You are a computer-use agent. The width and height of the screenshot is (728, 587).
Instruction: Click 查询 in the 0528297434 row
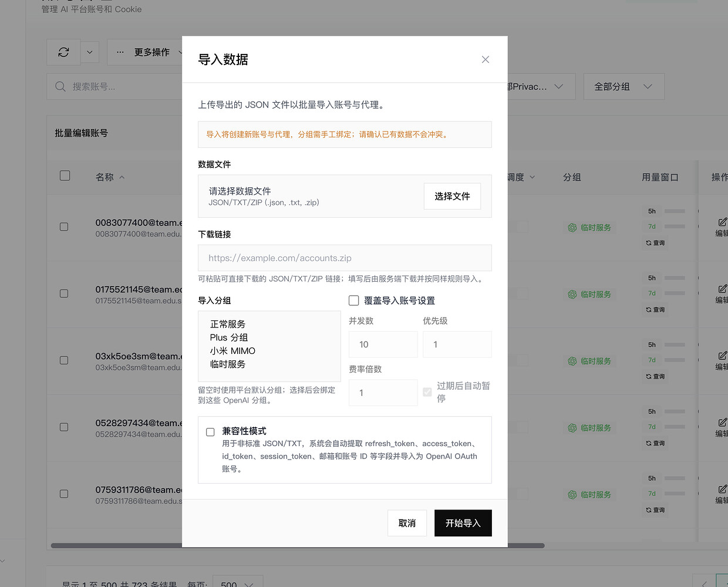click(x=656, y=443)
